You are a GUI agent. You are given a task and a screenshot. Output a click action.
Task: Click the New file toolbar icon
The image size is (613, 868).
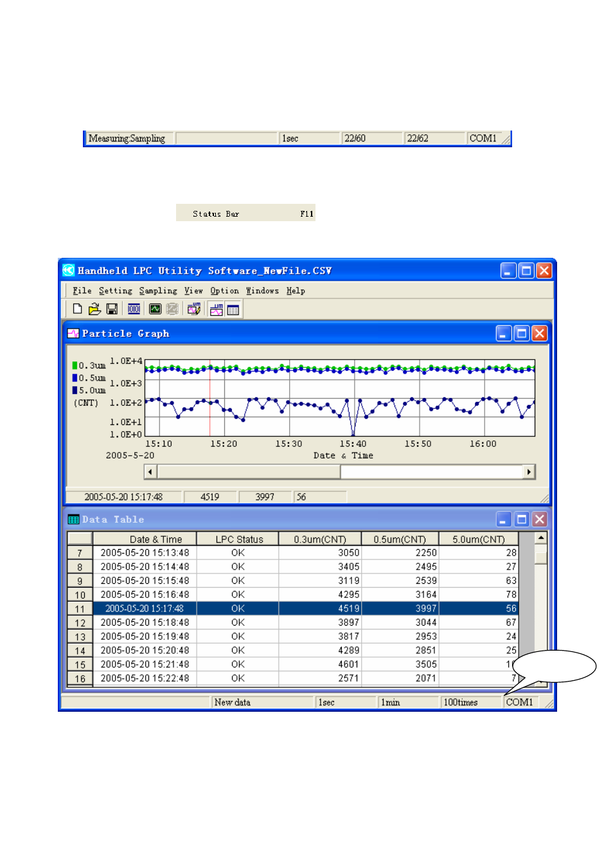pyautogui.click(x=78, y=309)
